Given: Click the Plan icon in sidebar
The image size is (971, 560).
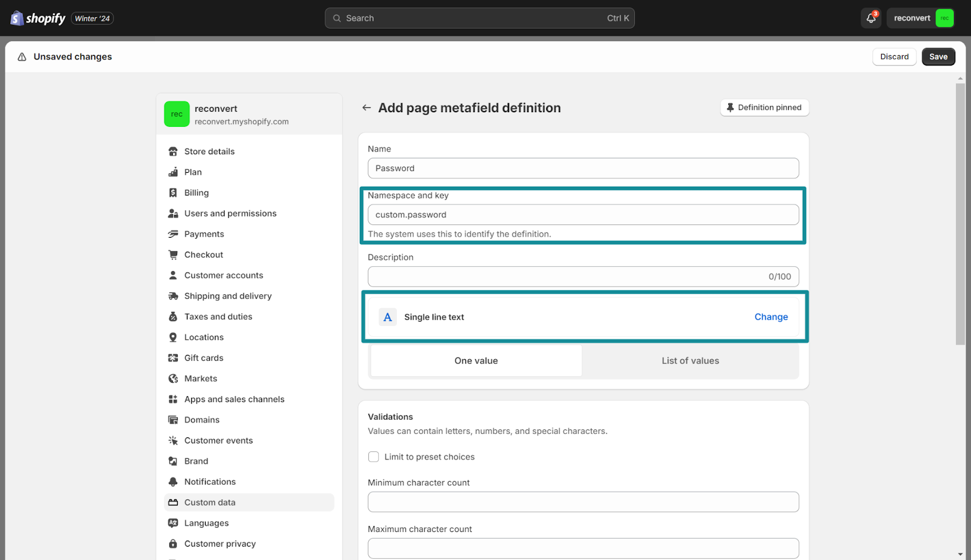Looking at the screenshot, I should pyautogui.click(x=173, y=172).
